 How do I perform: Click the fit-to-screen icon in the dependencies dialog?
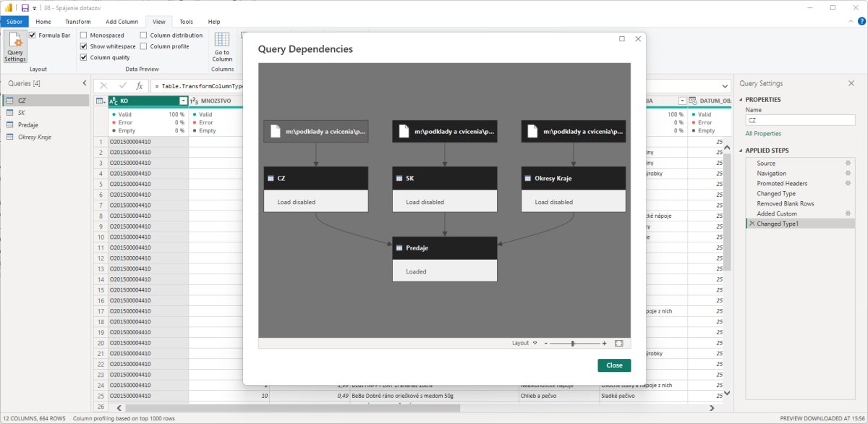(x=618, y=343)
